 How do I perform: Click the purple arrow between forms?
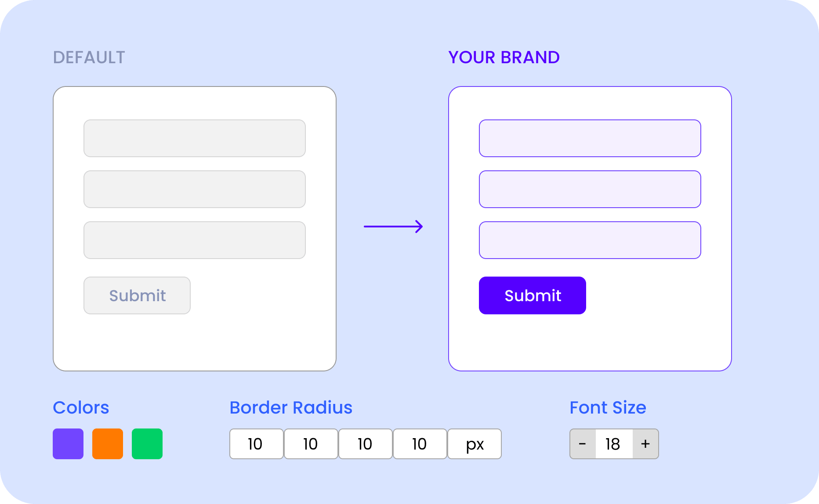pos(393,227)
